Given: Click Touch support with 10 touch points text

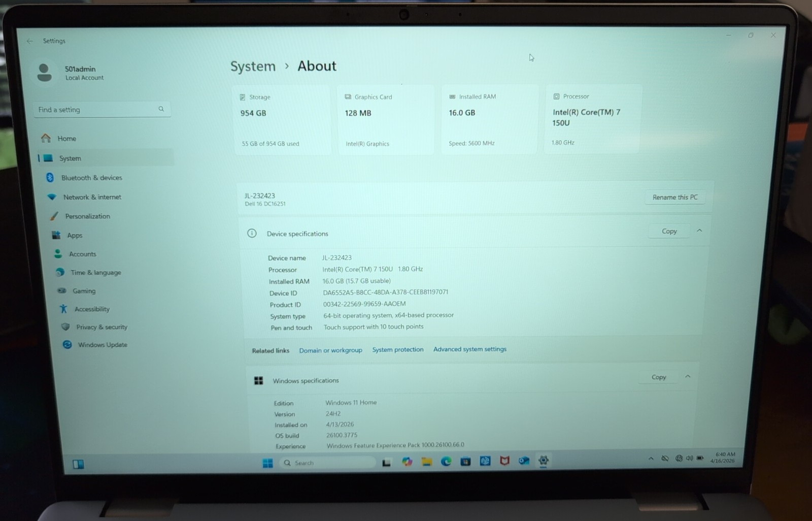Looking at the screenshot, I should click(x=373, y=327).
